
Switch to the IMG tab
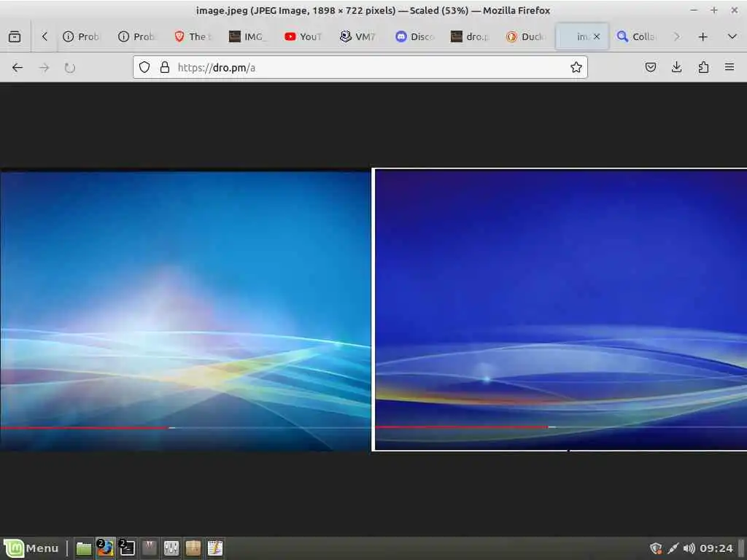[247, 36]
